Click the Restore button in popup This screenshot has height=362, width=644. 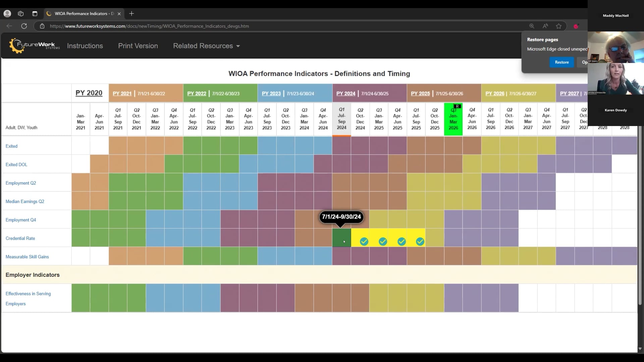point(561,62)
